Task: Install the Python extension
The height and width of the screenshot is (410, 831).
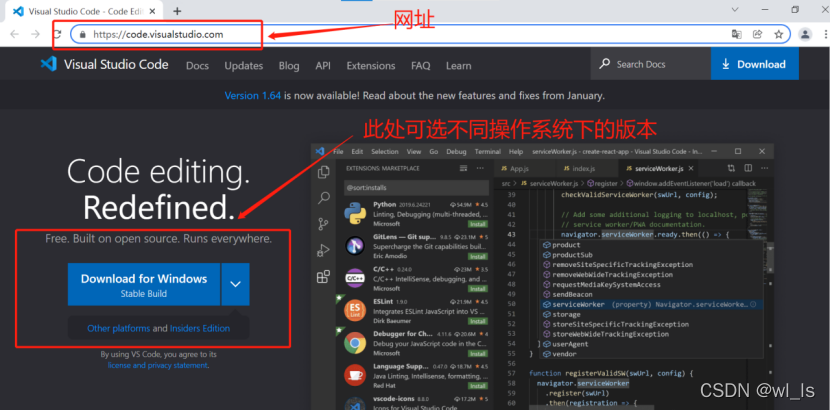Action: [478, 224]
